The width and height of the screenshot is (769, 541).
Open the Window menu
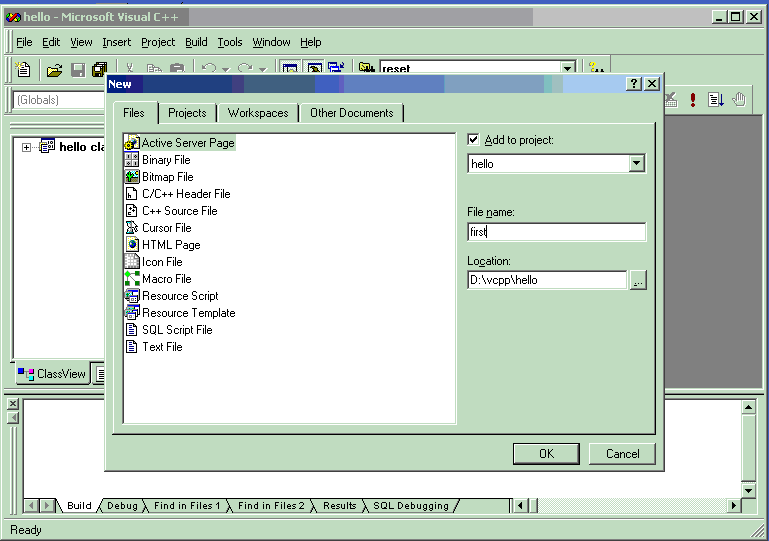271,42
